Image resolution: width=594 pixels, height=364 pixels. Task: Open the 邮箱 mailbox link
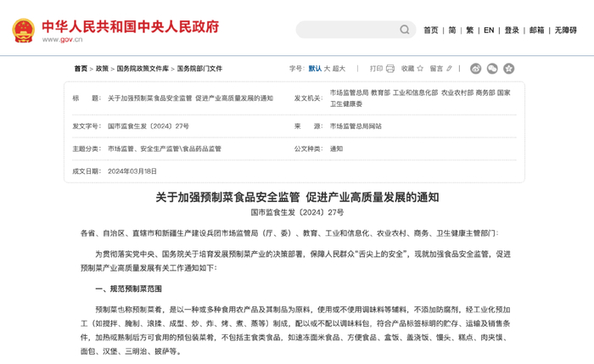point(537,30)
